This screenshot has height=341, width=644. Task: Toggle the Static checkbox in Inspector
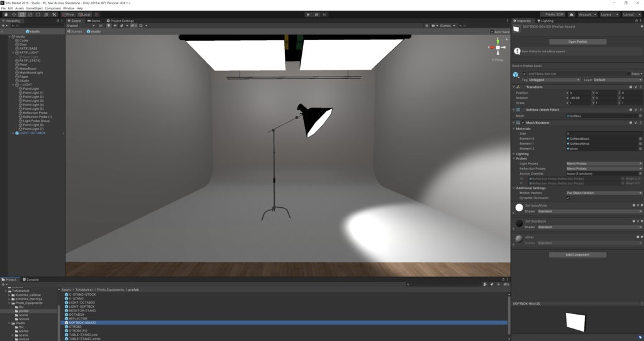point(629,74)
